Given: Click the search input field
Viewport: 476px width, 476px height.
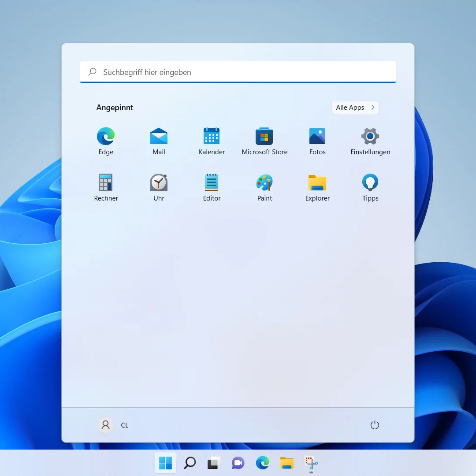Looking at the screenshot, I should [x=238, y=72].
